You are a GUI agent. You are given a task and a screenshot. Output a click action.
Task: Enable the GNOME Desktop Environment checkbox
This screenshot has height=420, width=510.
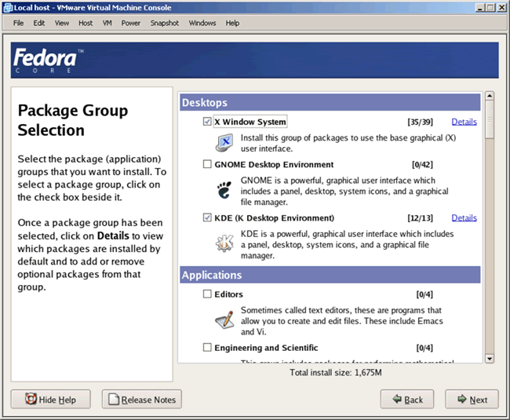click(207, 165)
